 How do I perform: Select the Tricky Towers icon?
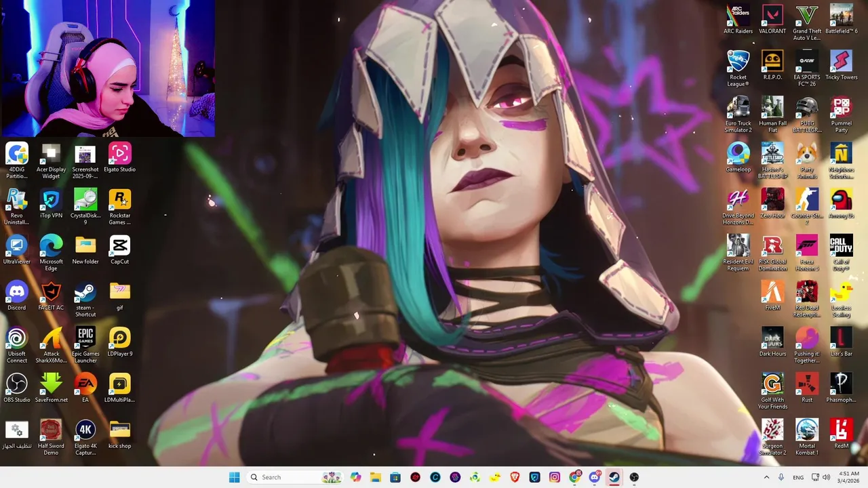click(842, 66)
